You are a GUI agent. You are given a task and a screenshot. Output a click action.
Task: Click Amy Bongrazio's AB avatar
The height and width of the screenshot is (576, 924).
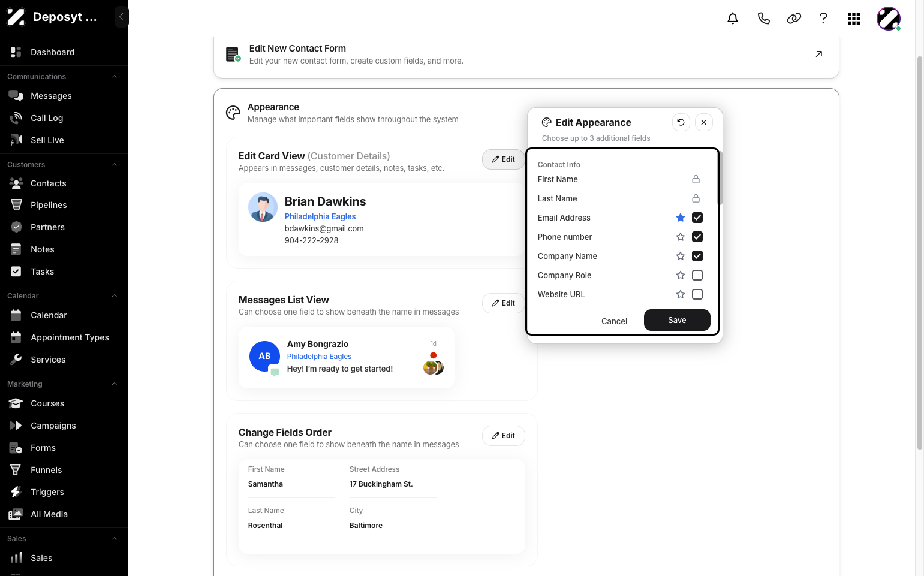(x=264, y=356)
